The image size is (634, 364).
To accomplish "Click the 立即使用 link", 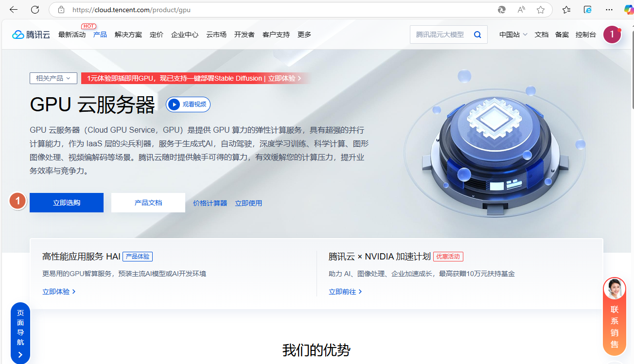I will click(248, 203).
